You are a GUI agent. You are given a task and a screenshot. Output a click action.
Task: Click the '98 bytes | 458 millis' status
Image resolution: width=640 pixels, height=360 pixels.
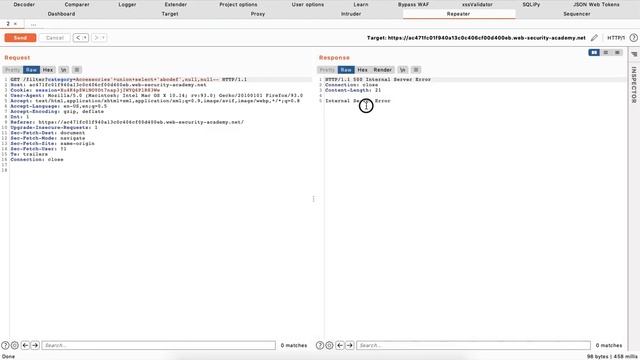point(612,357)
